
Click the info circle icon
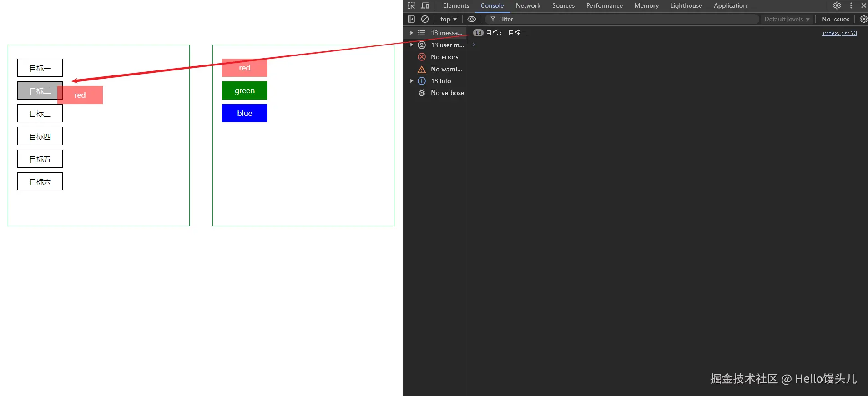[422, 81]
